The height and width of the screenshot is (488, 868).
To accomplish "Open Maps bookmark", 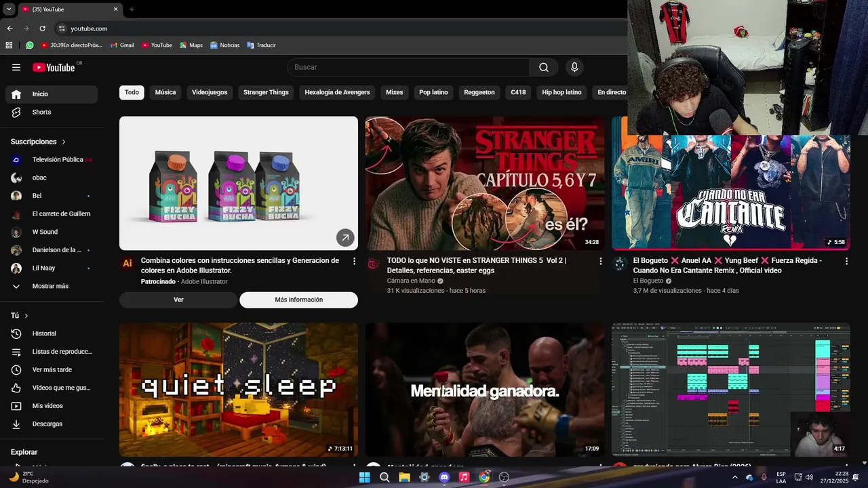I will pyautogui.click(x=191, y=45).
